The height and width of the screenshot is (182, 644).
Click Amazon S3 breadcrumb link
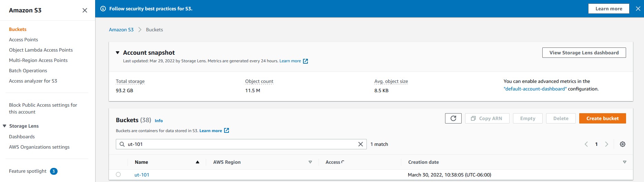121,30
